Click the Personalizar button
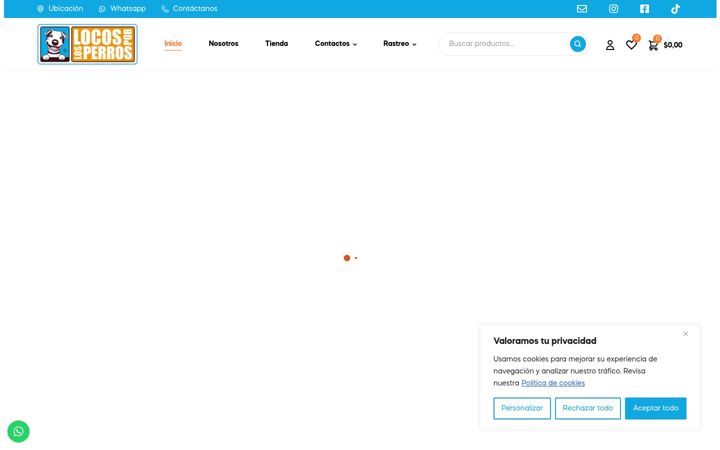The height and width of the screenshot is (450, 720). pyautogui.click(x=522, y=408)
